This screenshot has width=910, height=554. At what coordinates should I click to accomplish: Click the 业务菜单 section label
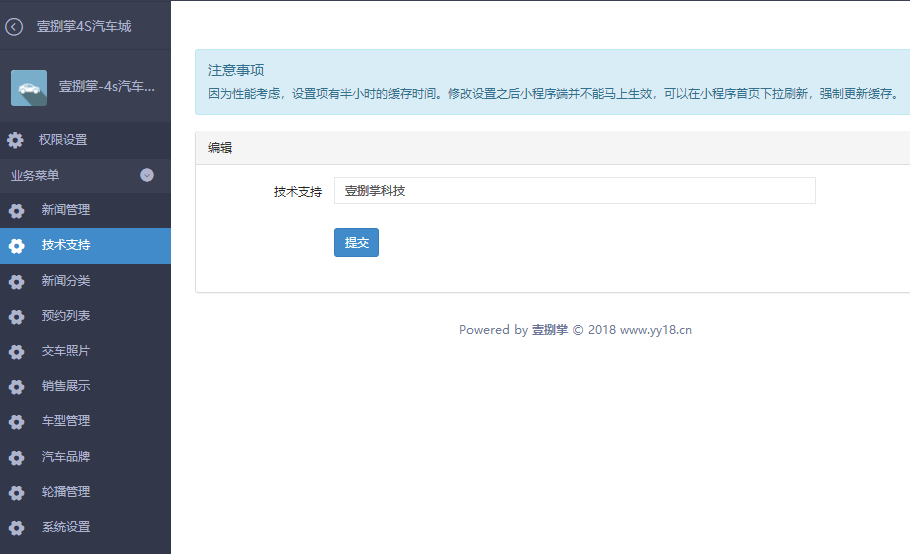(x=35, y=175)
